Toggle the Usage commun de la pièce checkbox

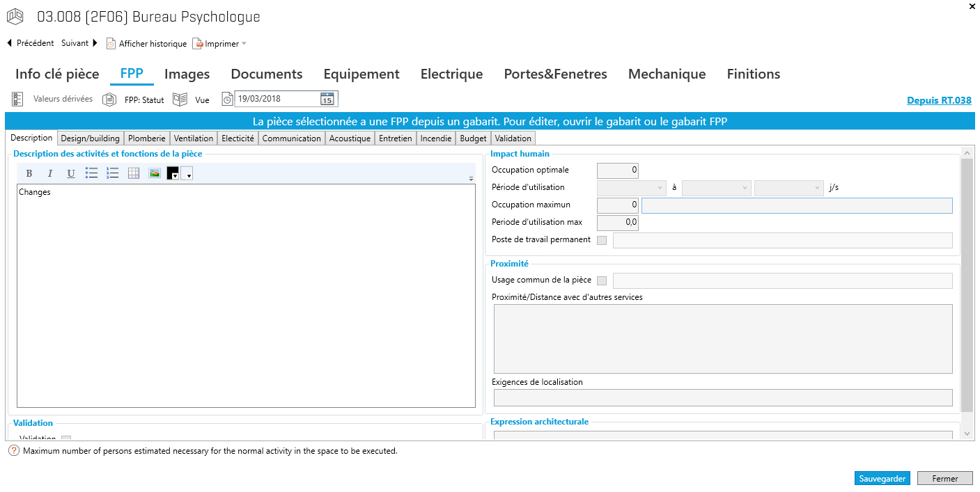pos(602,280)
